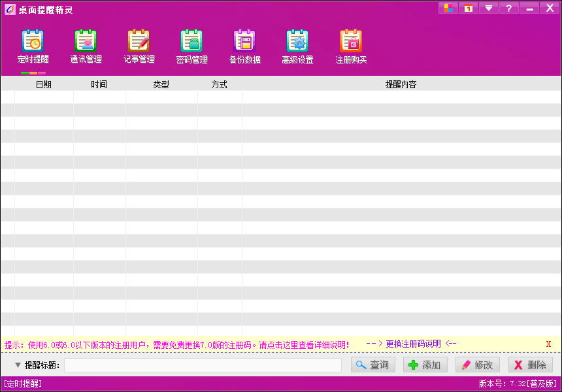Click the app logo in title bar
The width and height of the screenshot is (562, 392).
click(10, 9)
